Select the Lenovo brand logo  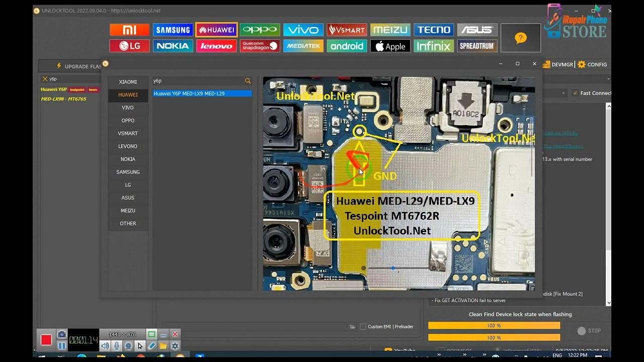tap(216, 46)
